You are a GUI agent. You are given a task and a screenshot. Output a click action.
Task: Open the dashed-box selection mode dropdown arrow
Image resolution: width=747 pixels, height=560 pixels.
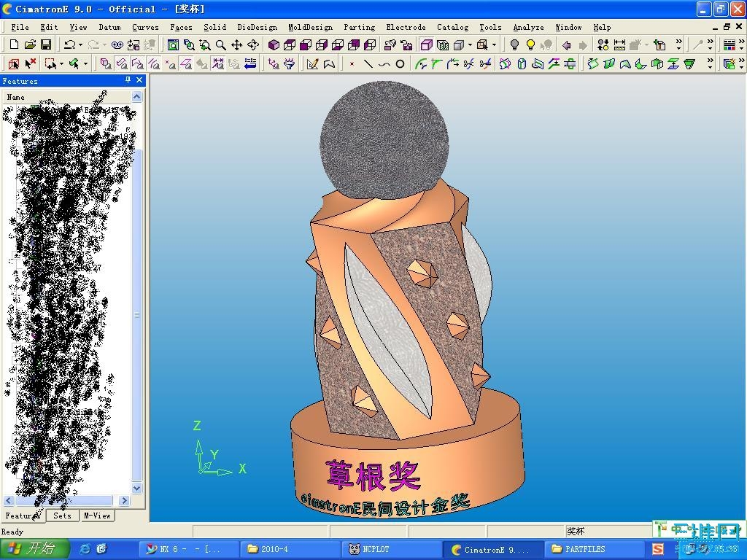tap(62, 63)
